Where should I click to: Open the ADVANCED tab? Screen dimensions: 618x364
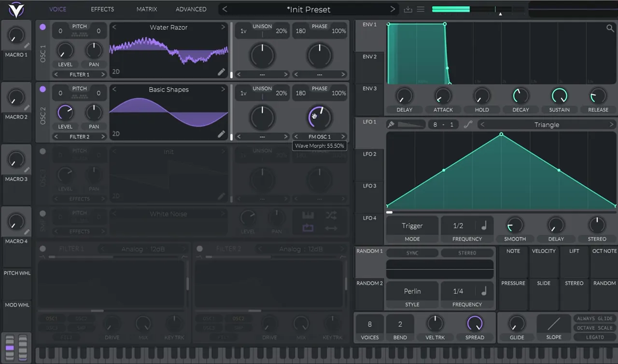[191, 9]
